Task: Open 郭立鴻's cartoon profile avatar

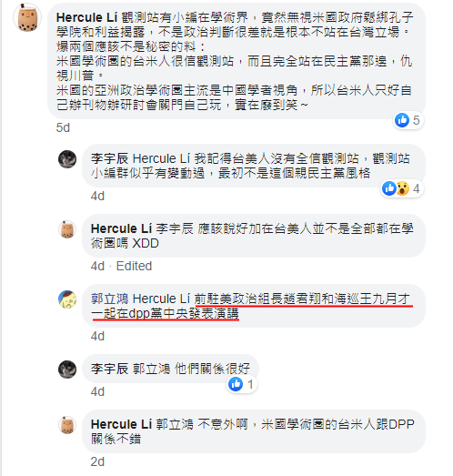Action: pos(67,299)
